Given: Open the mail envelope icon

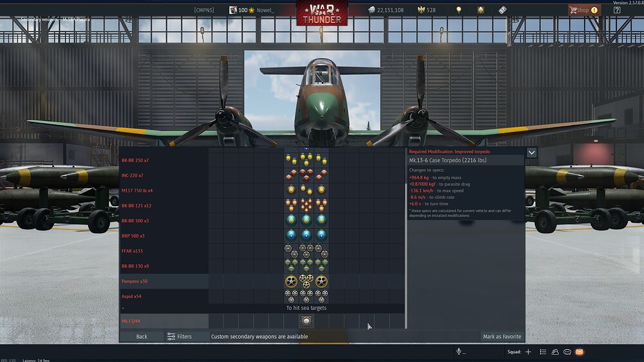Looking at the screenshot, I should click(580, 352).
